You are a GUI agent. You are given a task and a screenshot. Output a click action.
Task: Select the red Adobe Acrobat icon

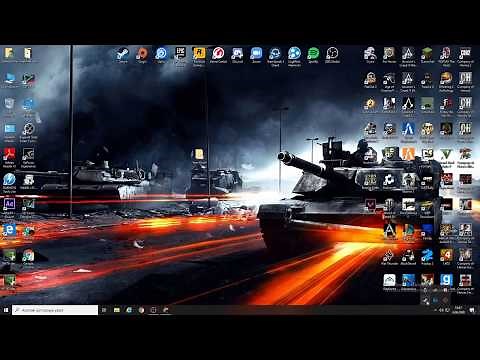(x=10, y=155)
